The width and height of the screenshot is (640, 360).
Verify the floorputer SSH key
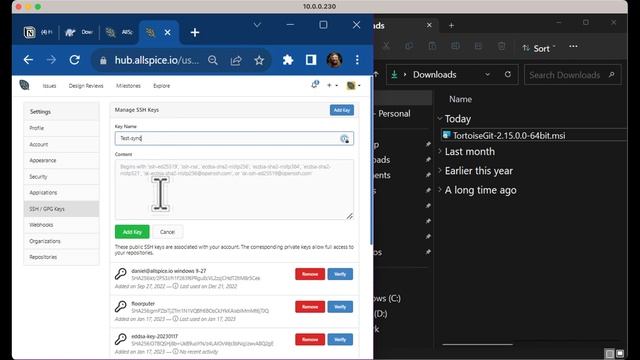(340, 307)
